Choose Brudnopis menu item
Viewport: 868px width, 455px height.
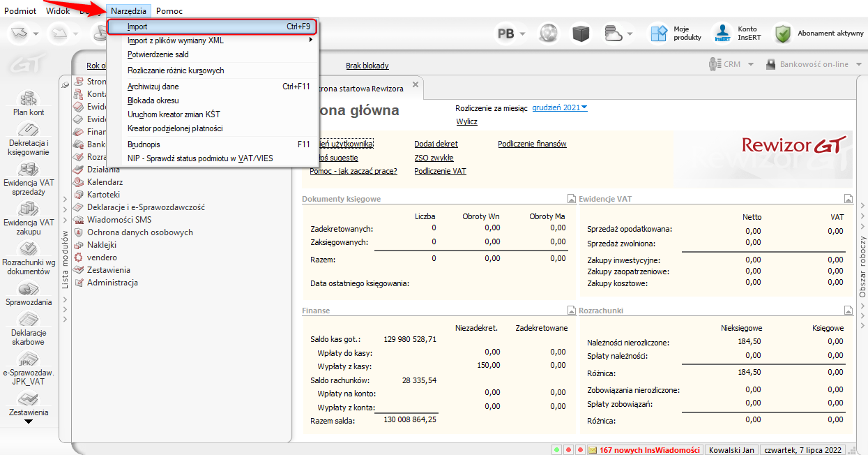[x=212, y=144]
